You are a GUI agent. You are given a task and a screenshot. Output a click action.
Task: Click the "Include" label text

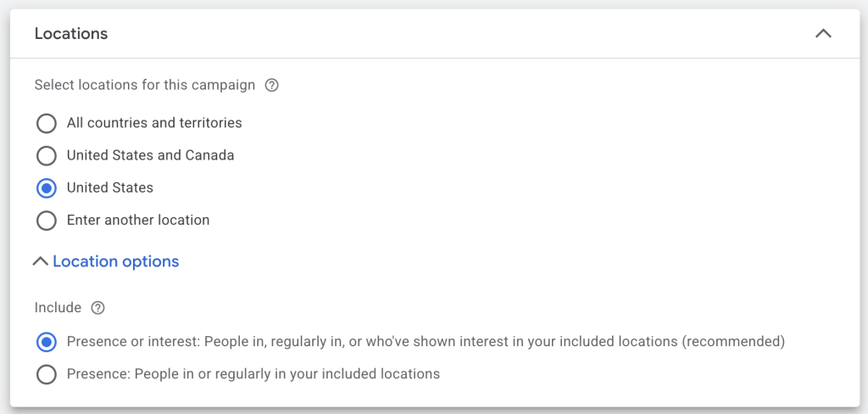58,308
